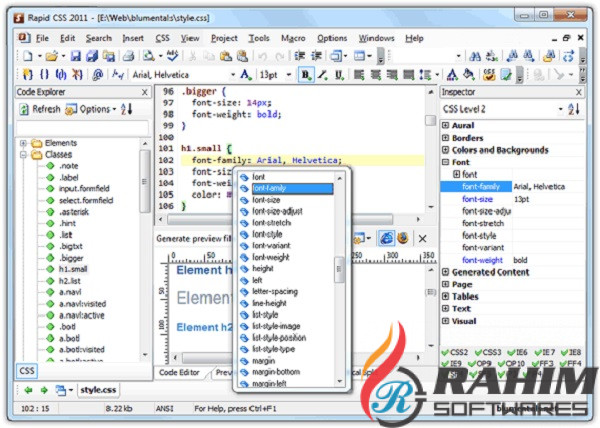Image resolution: width=600 pixels, height=428 pixels.
Task: Open CSS Level 2 dropdown in Inspector
Action: pos(560,109)
